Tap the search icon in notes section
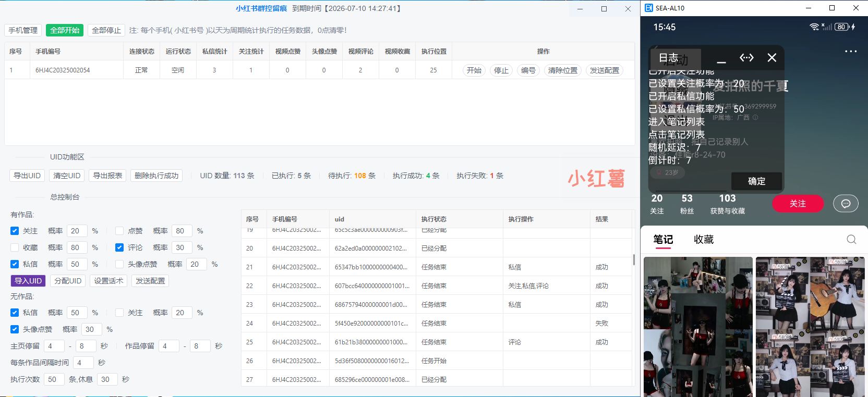Image resolution: width=868 pixels, height=397 pixels. [x=851, y=239]
